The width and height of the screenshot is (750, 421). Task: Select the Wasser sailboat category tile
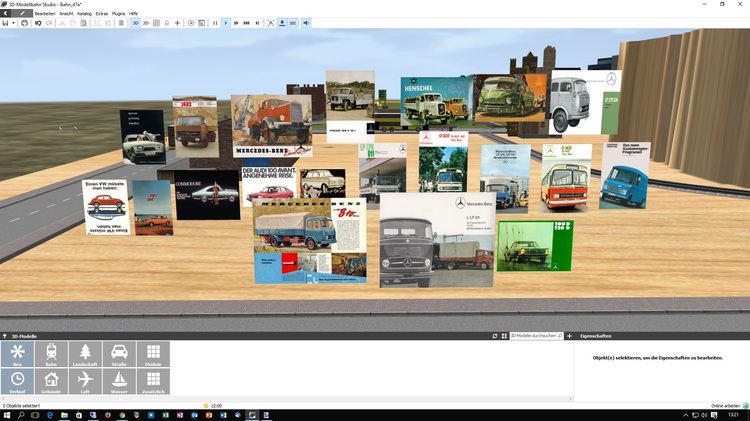pyautogui.click(x=119, y=381)
